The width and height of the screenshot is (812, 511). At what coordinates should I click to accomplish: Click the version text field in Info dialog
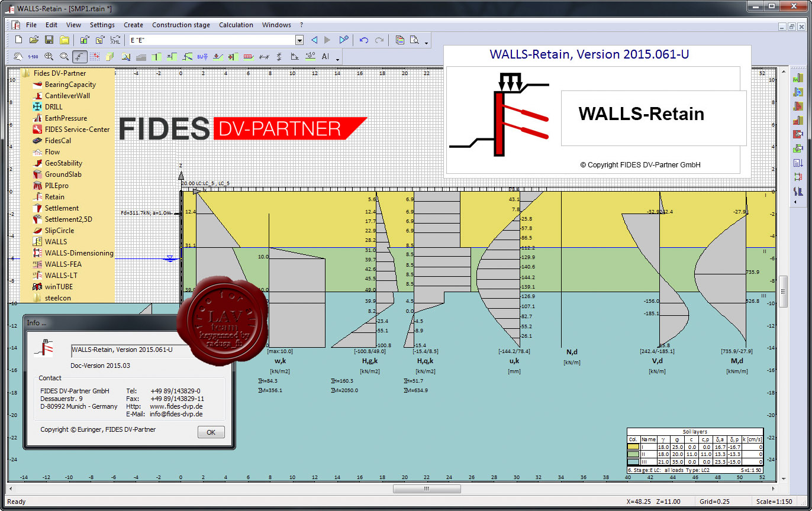click(x=131, y=350)
